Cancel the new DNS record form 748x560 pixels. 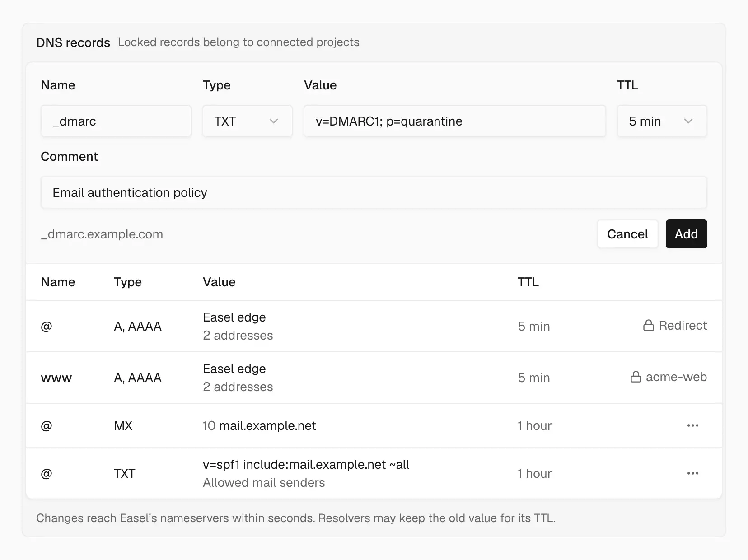coord(627,234)
